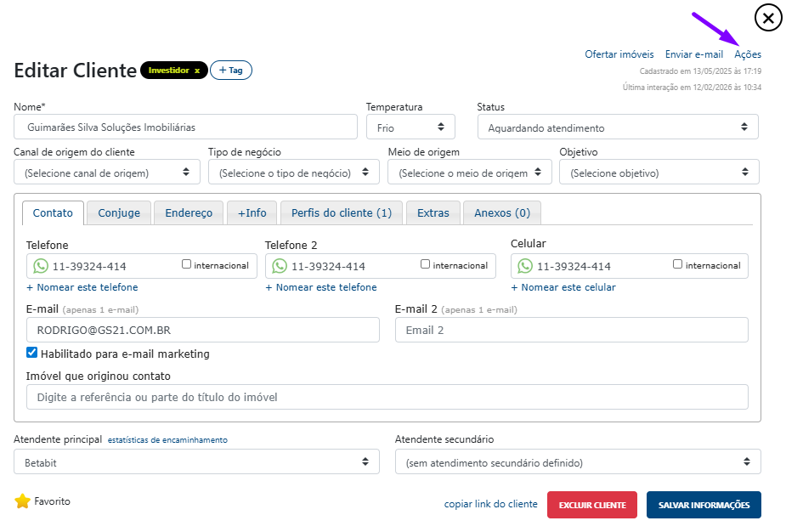Toggle internacional checkbox for Telefone
Image resolution: width=786 pixels, height=532 pixels.
[x=187, y=264]
